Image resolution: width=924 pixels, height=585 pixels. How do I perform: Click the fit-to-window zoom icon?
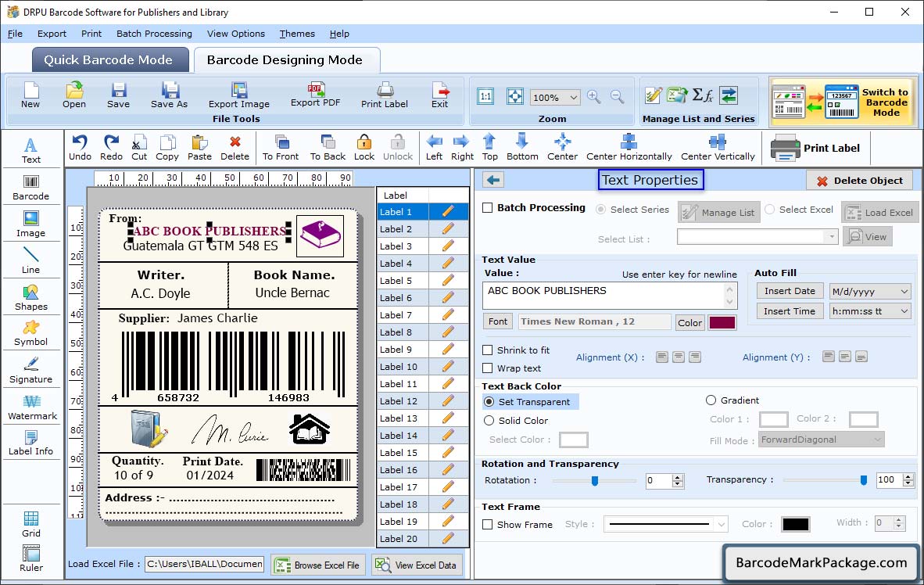coord(515,97)
